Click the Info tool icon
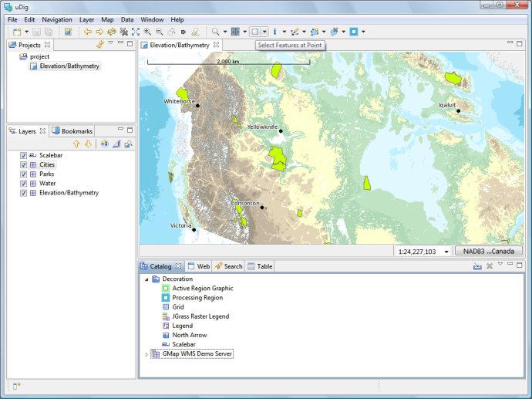The width and height of the screenshot is (532, 399). 275,32
